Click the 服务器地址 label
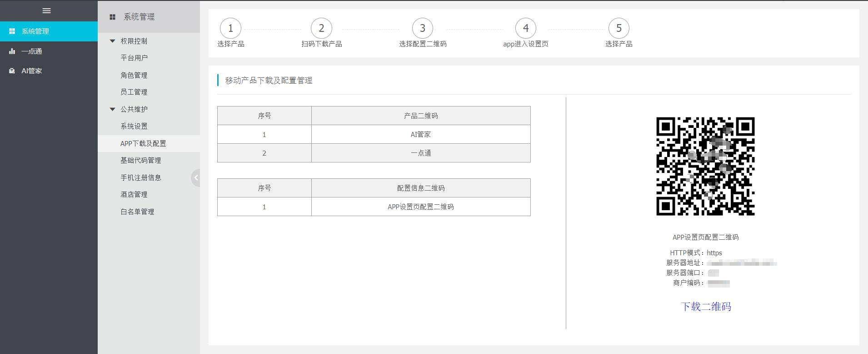Image resolution: width=868 pixels, height=354 pixels. pos(685,263)
